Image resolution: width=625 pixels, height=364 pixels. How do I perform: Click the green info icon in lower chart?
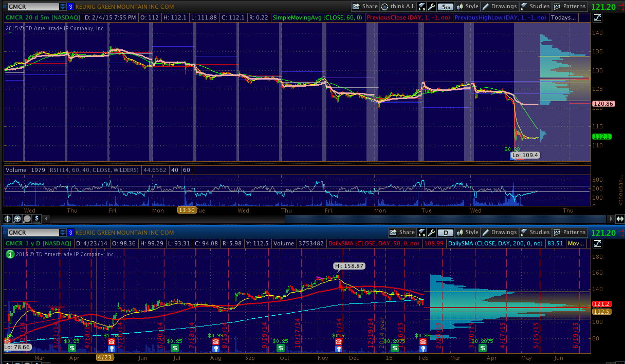click(x=9, y=254)
